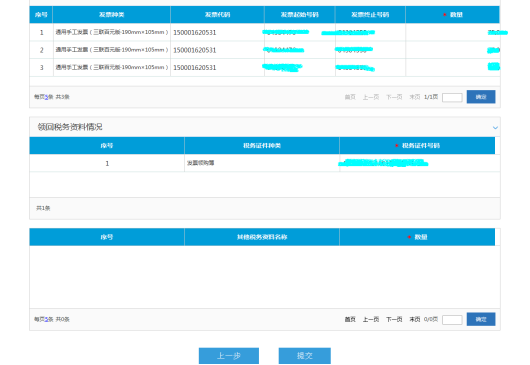Image resolution: width=530 pixels, height=365 pixels.
Task: Click 数量 header in other materials table
Action: click(x=417, y=237)
